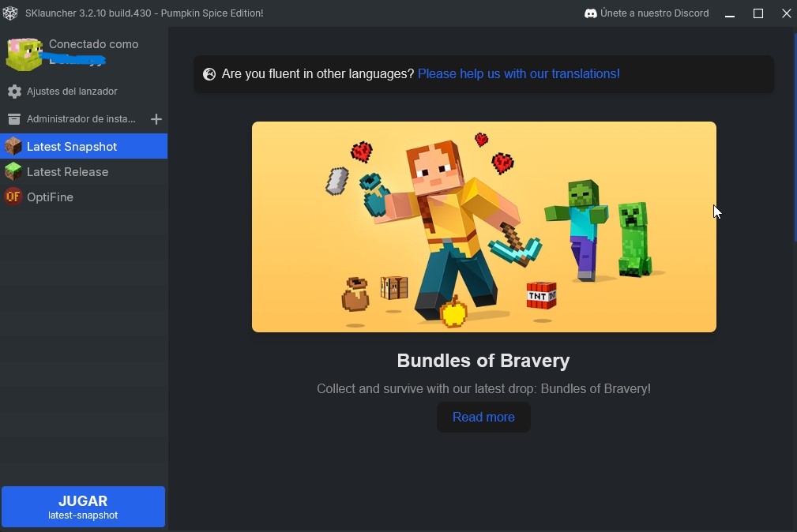This screenshot has height=532, width=797.
Task: Click the globe icon next to the translations message
Action: click(x=209, y=73)
